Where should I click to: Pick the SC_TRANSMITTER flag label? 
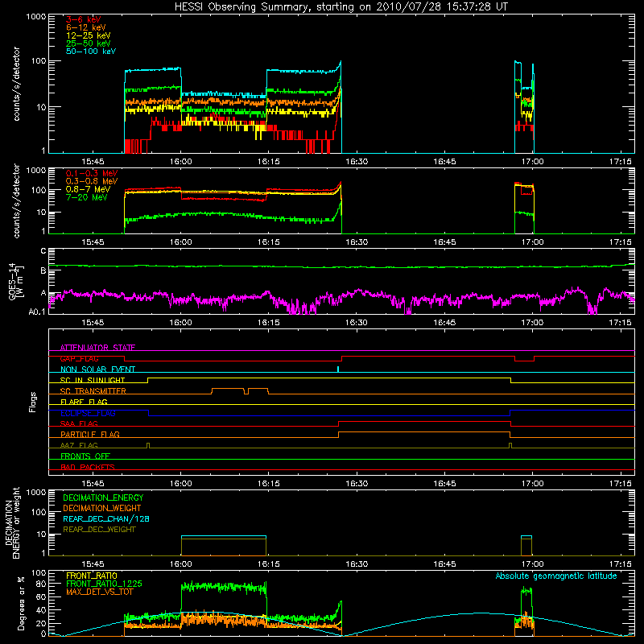click(93, 391)
